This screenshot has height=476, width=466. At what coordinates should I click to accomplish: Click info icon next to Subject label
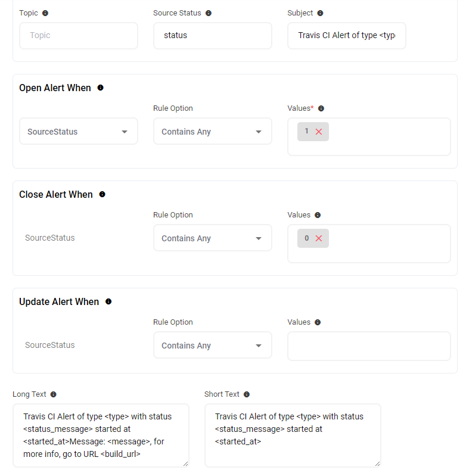coord(320,13)
